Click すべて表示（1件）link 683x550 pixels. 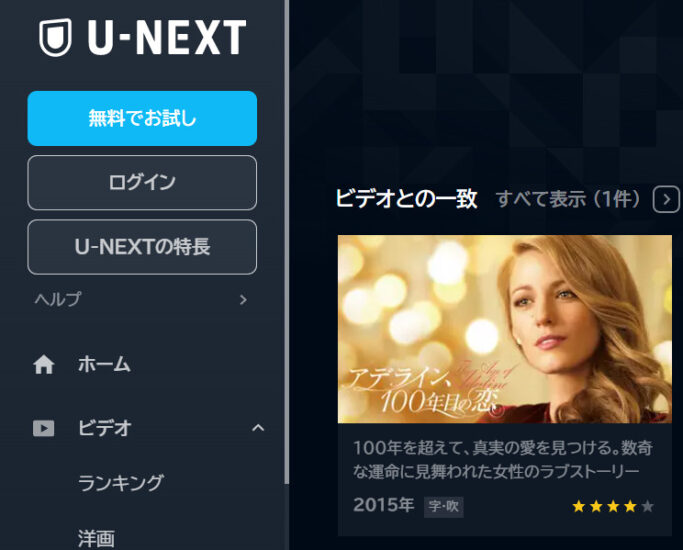(x=568, y=199)
